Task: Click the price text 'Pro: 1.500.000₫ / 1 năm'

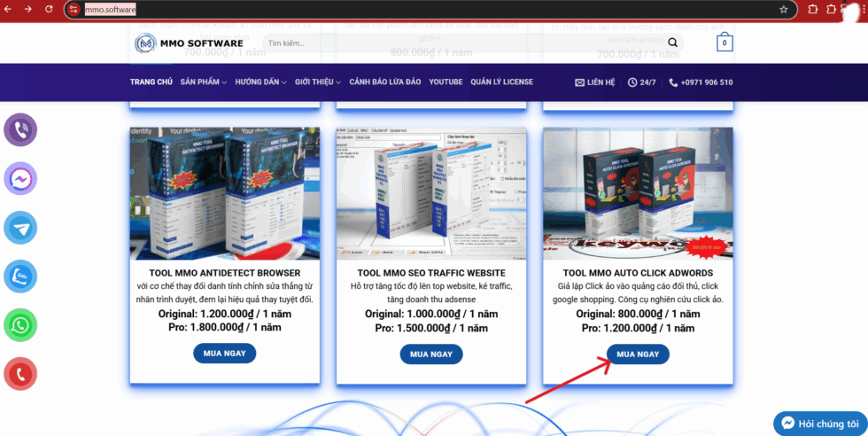Action: pyautogui.click(x=431, y=328)
